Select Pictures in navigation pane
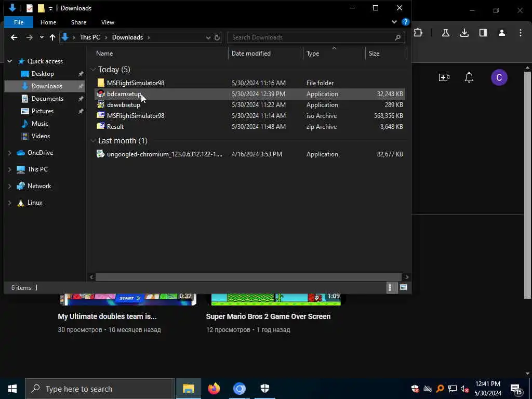This screenshot has height=399, width=532. pyautogui.click(x=42, y=111)
